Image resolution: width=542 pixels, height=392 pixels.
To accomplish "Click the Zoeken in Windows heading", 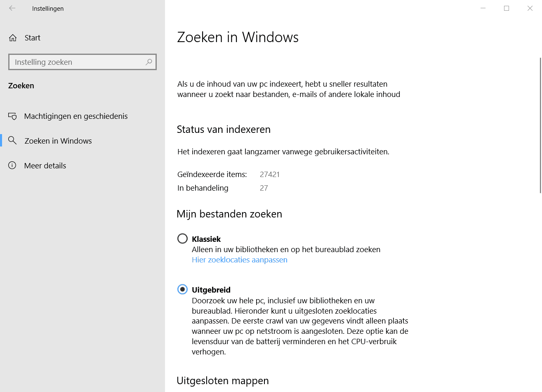I will [238, 37].
